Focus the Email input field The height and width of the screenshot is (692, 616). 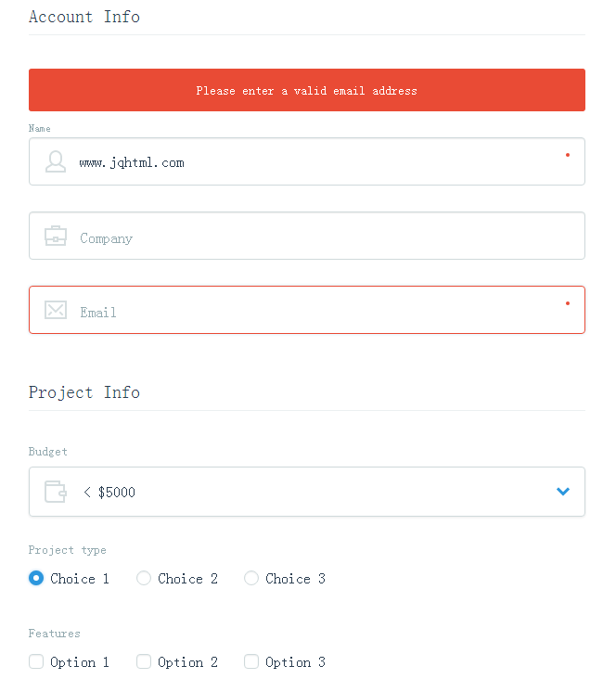click(x=307, y=310)
